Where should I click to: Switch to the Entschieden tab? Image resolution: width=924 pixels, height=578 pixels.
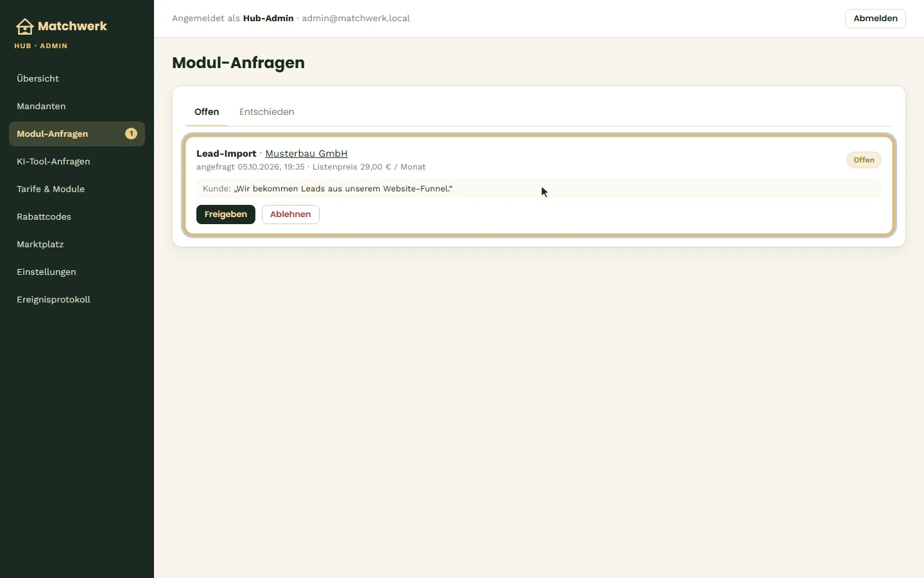(267, 112)
